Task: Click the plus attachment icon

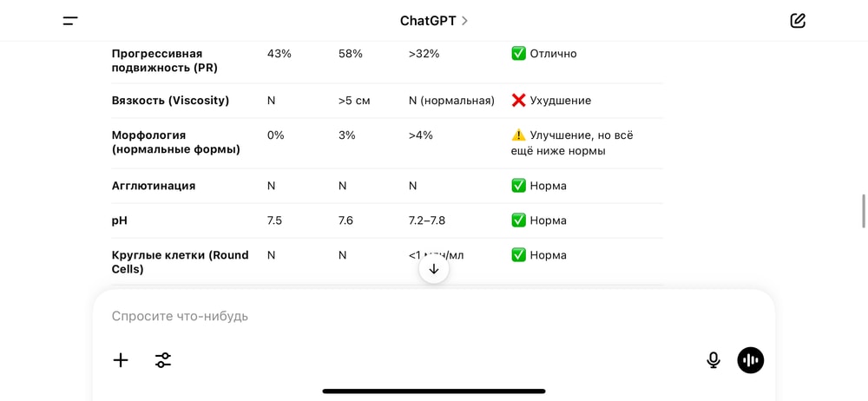Action: (121, 360)
